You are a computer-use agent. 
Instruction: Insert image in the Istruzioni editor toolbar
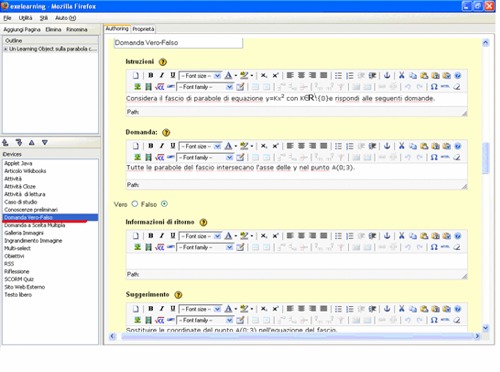point(137,87)
